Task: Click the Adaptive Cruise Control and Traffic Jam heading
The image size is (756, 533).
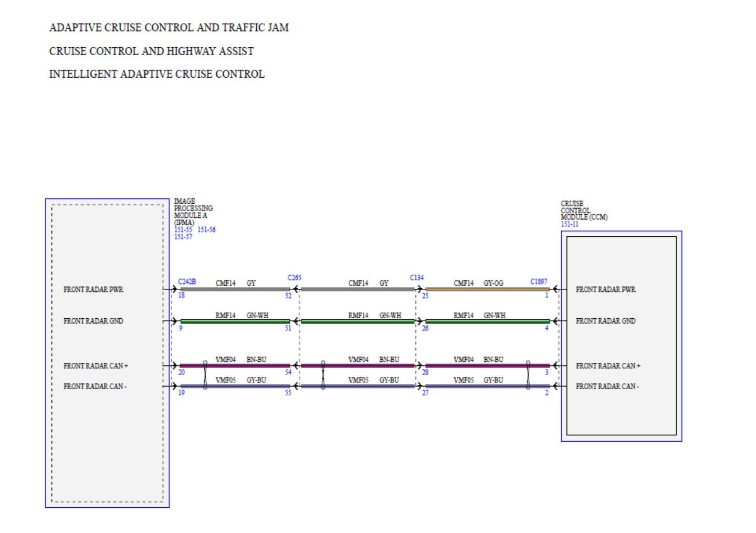Action: point(169,27)
